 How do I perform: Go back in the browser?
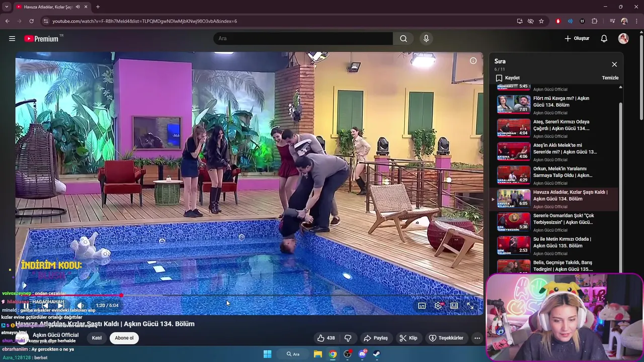(7, 21)
